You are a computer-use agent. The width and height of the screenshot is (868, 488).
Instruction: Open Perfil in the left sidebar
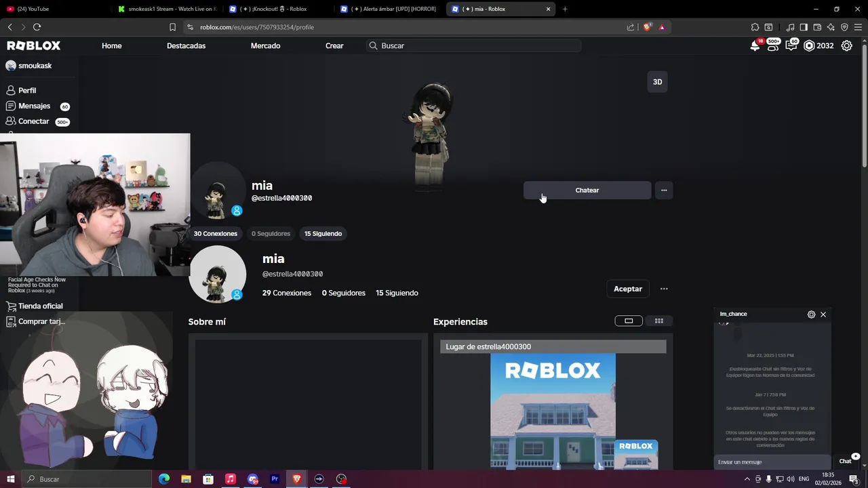click(x=21, y=90)
